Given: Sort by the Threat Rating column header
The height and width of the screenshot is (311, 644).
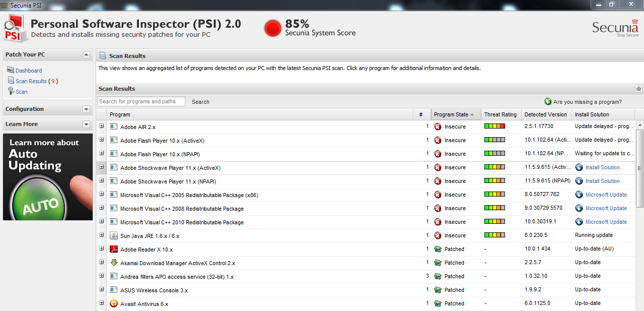Looking at the screenshot, I should [500, 114].
